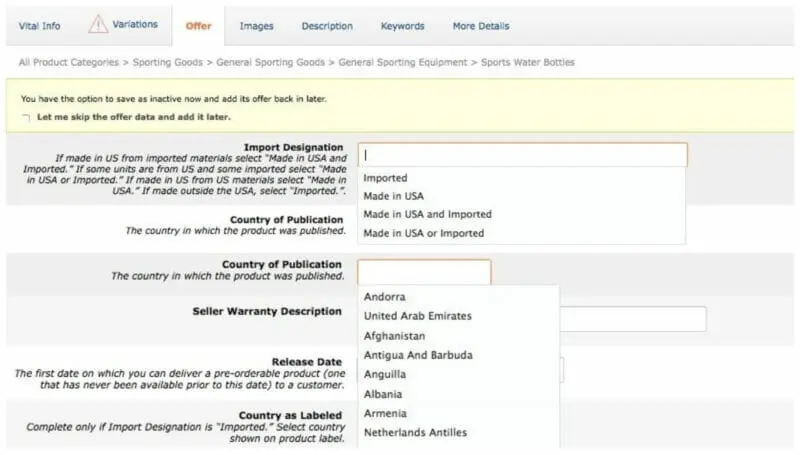
Task: Select 'Made in USA' option
Action: coord(393,196)
